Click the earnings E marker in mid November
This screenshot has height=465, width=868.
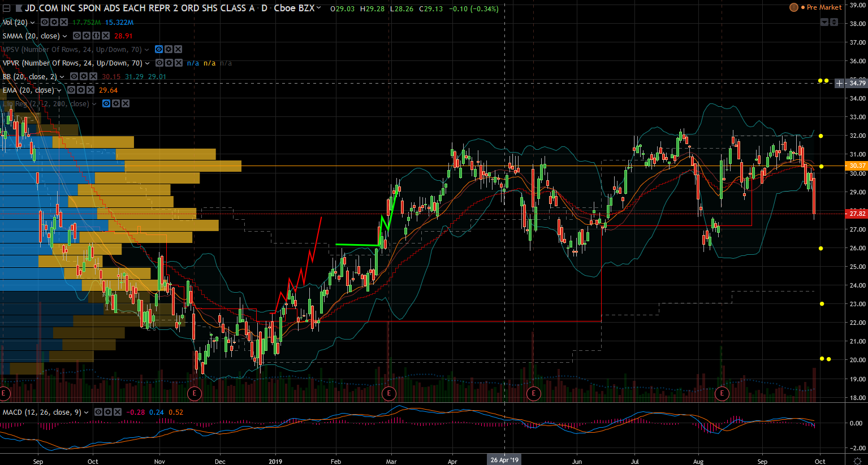point(195,393)
